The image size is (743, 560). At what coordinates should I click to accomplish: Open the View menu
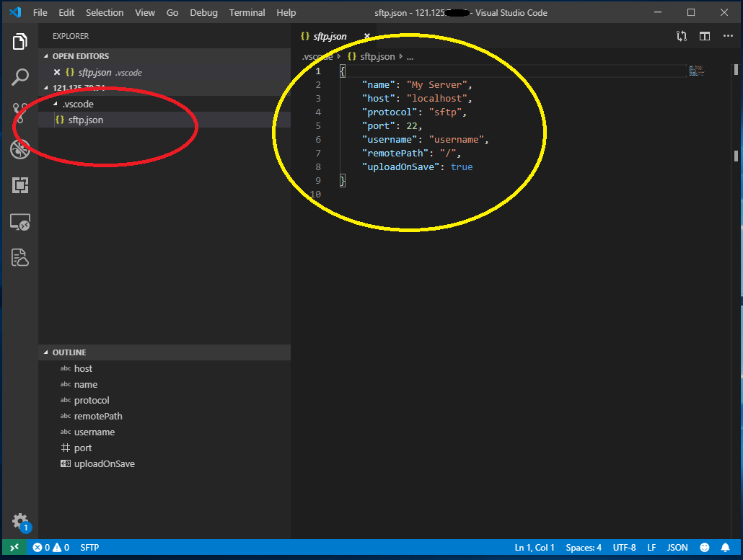coord(144,12)
